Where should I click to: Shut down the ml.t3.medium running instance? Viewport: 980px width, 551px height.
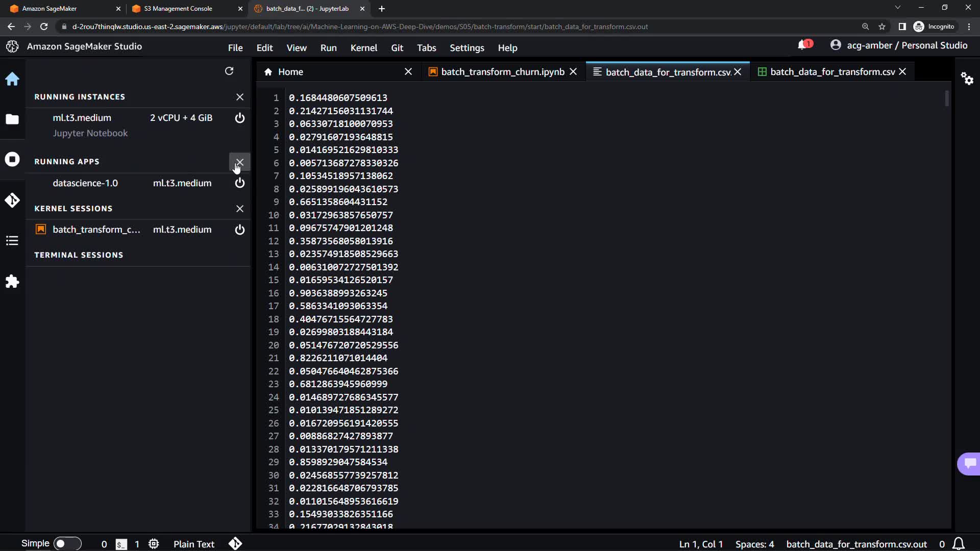[239, 118]
